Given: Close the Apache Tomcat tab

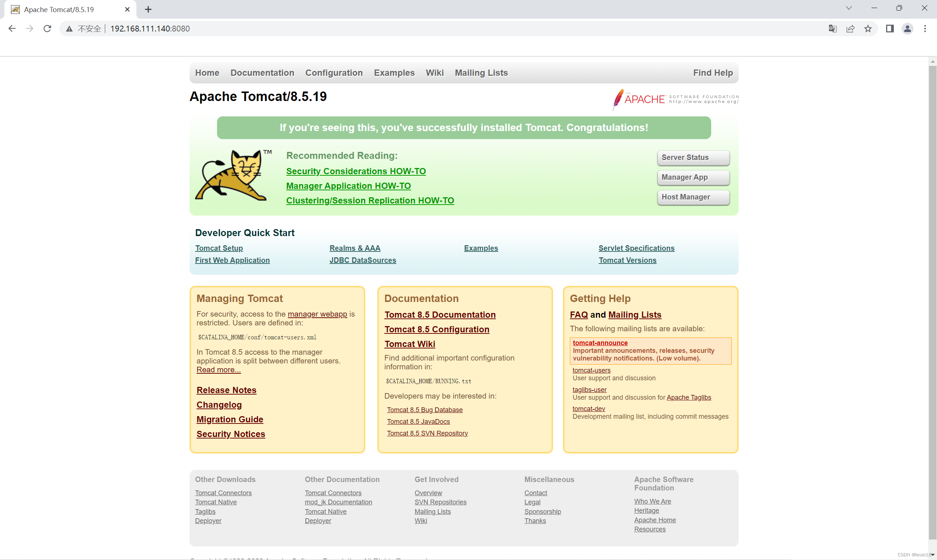Looking at the screenshot, I should click(x=127, y=10).
